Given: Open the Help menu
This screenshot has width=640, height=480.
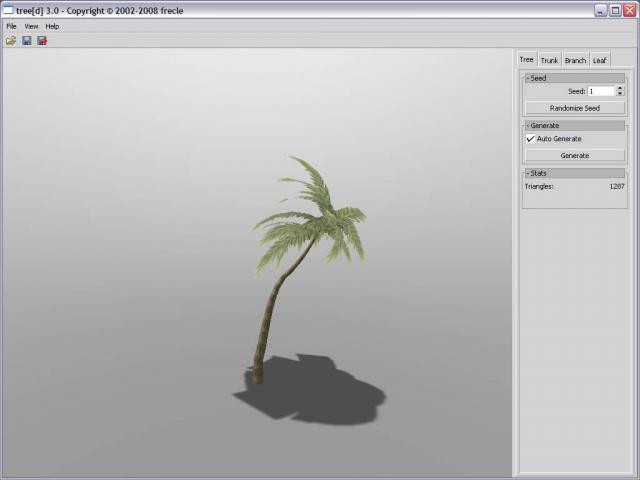Looking at the screenshot, I should [x=52, y=26].
